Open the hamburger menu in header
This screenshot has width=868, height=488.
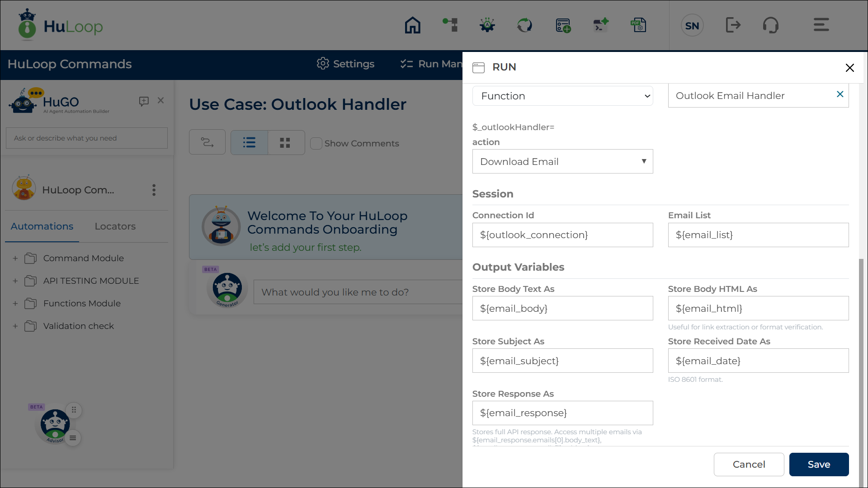coord(821,25)
